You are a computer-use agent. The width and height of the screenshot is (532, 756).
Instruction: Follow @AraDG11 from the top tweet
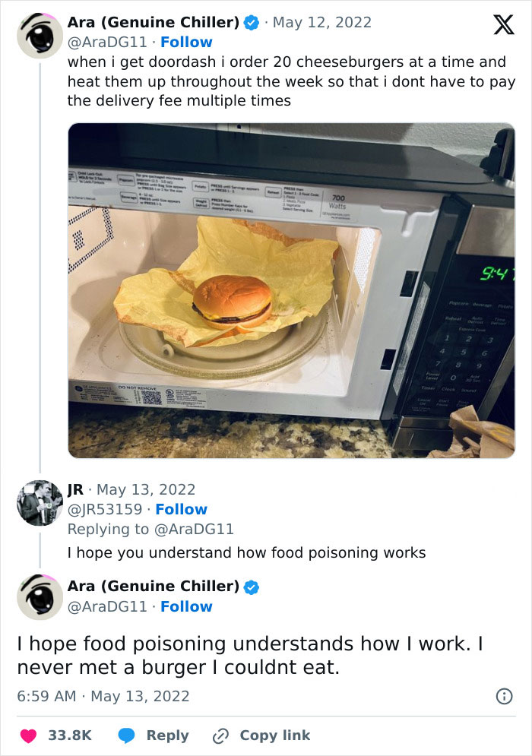186,42
